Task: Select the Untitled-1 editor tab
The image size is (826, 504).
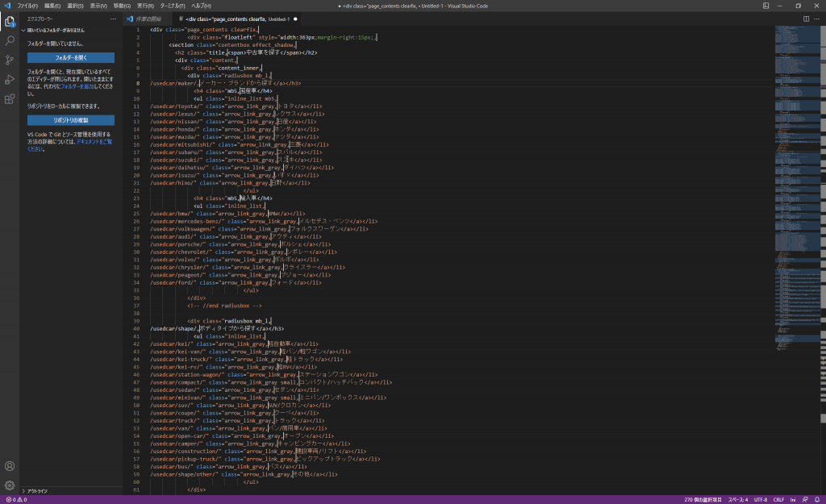Action: (237, 19)
